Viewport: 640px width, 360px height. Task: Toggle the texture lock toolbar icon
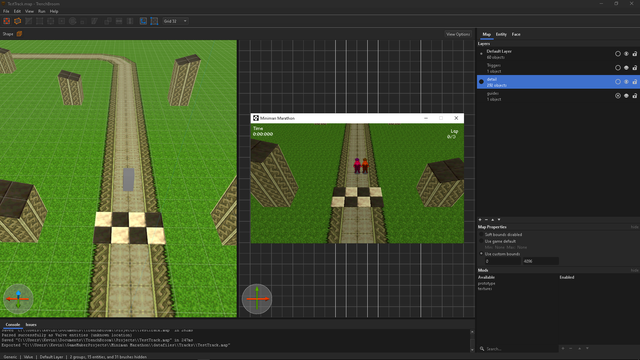[x=143, y=21]
